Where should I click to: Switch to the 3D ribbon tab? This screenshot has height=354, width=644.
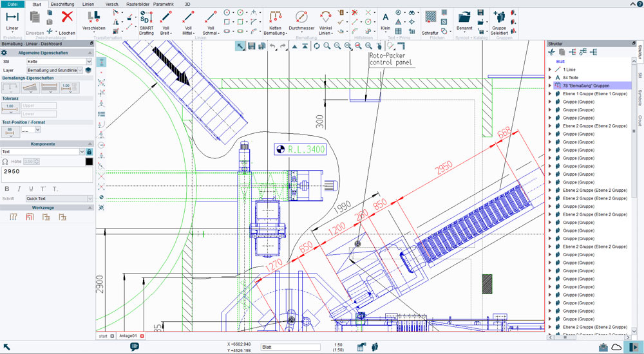pyautogui.click(x=187, y=4)
